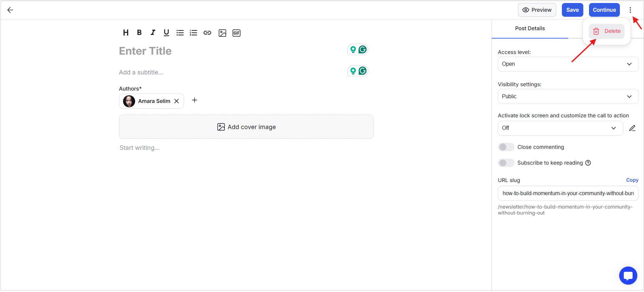Remove author Amara Selim
Screen dimensions: 644x292
[177, 101]
